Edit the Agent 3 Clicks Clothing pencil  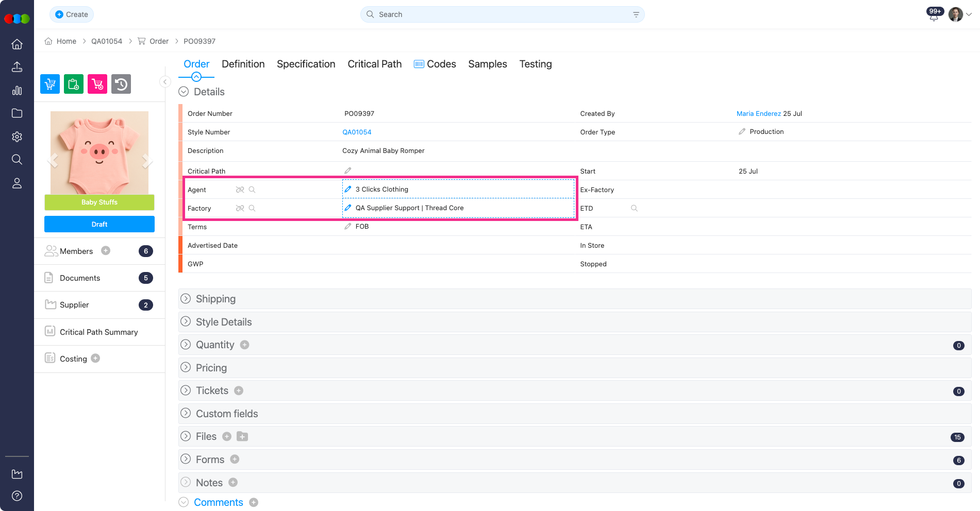348,190
